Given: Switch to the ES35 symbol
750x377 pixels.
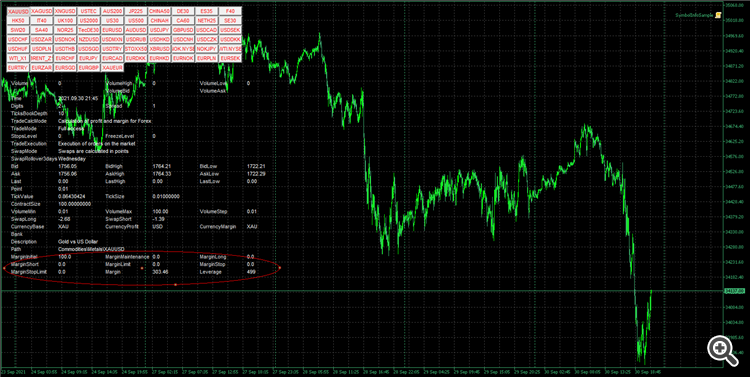Looking at the screenshot, I should click(x=206, y=11).
